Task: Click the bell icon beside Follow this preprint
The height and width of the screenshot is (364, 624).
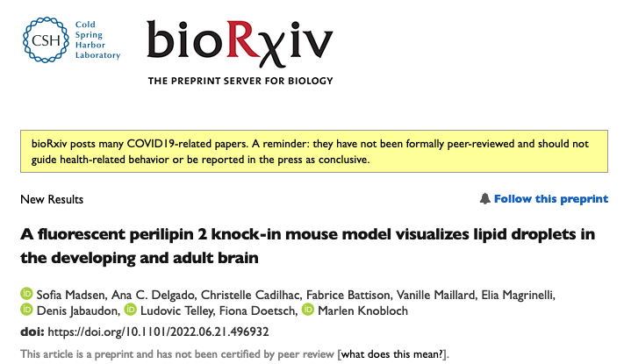Action: [x=484, y=199]
